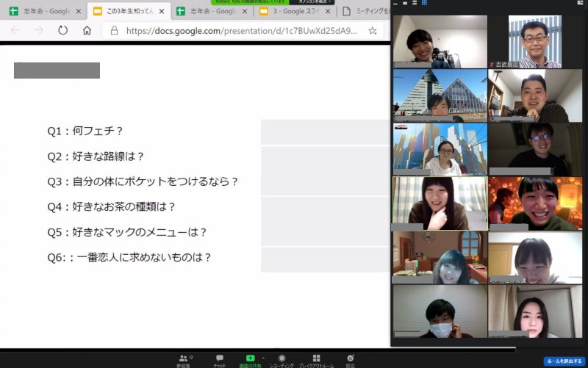Click the Q5 マックのメニュー question text

[x=126, y=232]
